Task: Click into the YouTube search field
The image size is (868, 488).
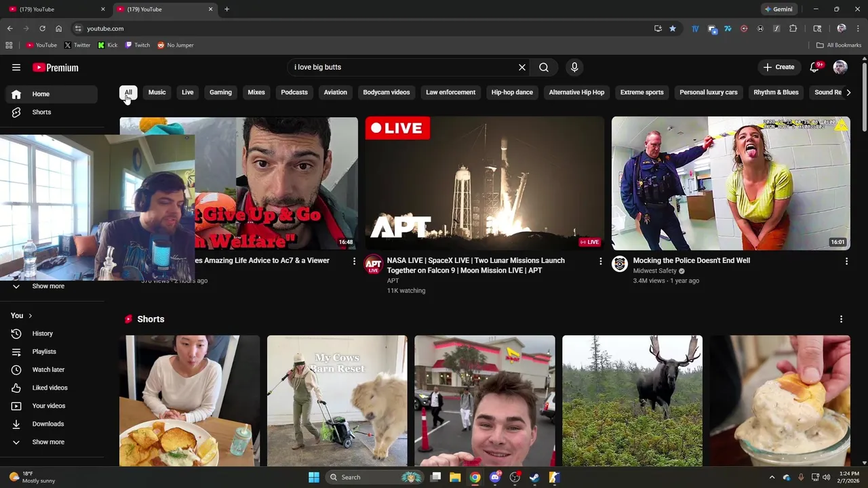Action: tap(403, 67)
